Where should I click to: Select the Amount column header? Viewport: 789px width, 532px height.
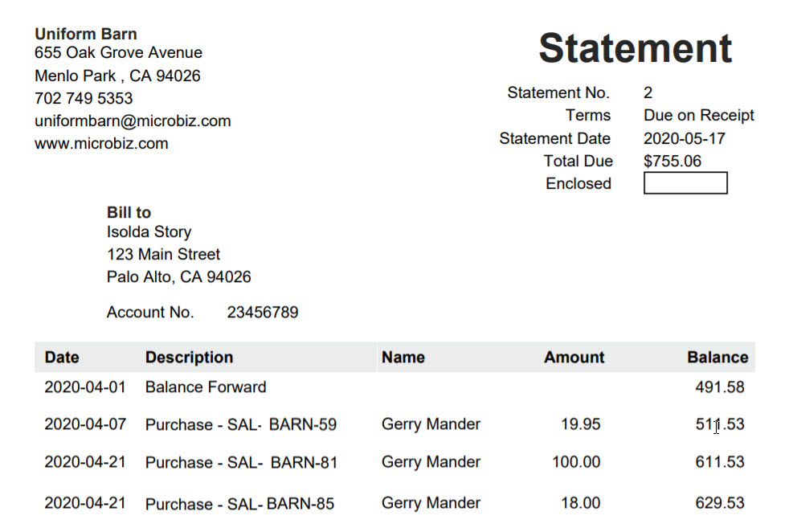tap(574, 357)
